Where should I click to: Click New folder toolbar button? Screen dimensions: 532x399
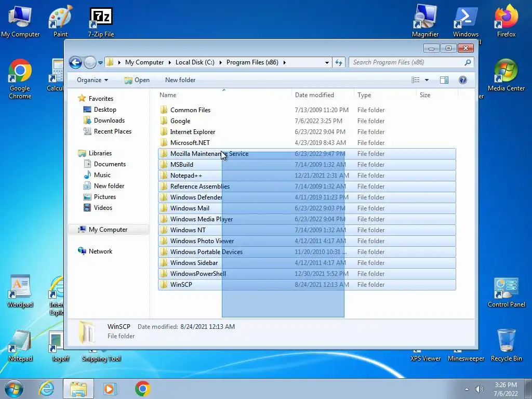point(180,80)
